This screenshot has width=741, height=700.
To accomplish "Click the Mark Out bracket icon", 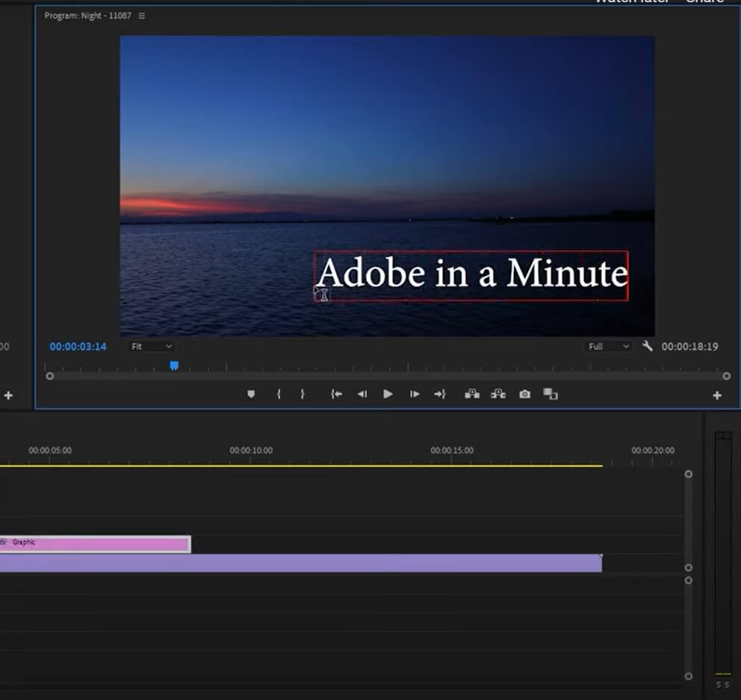I will tap(303, 394).
